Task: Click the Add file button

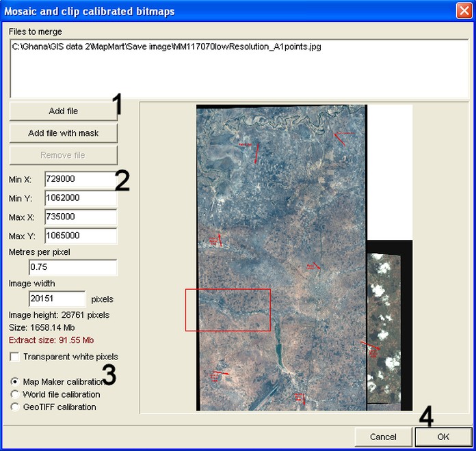Action: pos(63,111)
